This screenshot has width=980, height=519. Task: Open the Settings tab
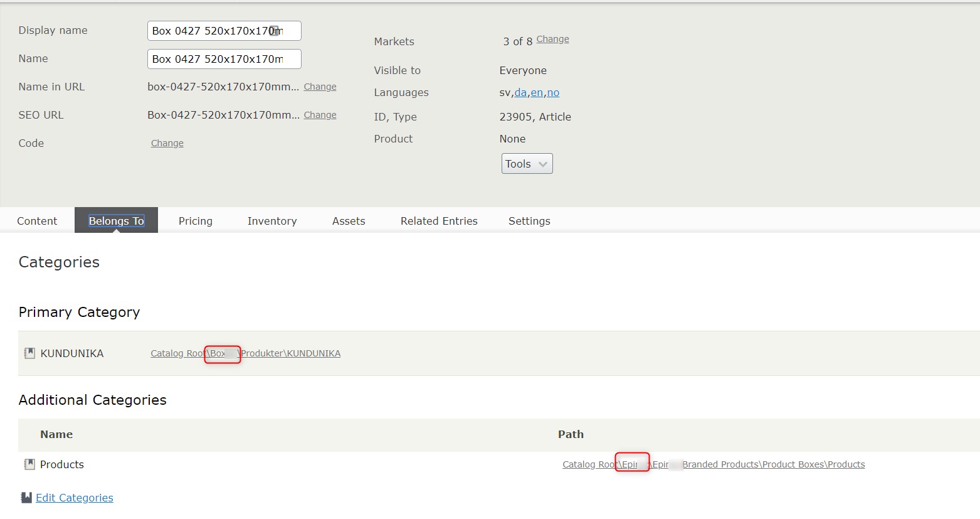[529, 221]
